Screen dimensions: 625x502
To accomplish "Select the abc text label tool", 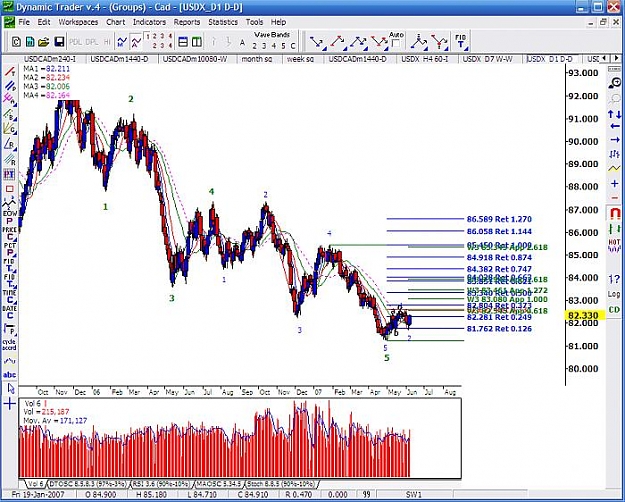I will (x=9, y=375).
